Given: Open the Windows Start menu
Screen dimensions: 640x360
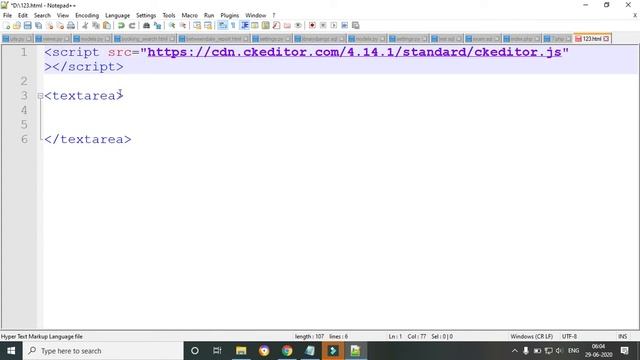Looking at the screenshot, I should [x=11, y=351].
